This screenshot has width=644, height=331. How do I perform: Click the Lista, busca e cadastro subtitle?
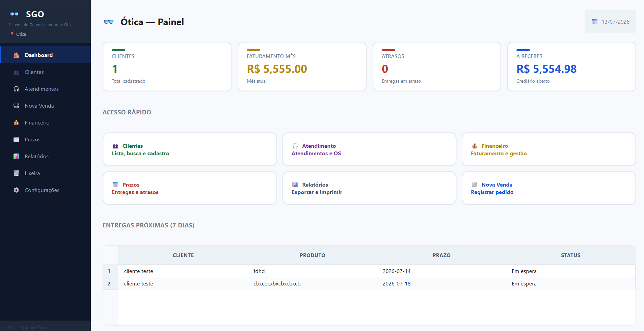point(140,154)
